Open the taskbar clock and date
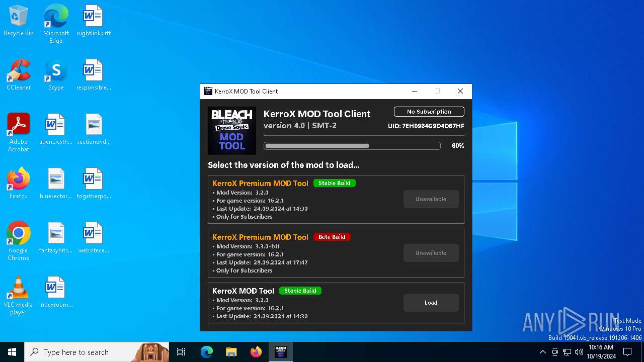Image resolution: width=644 pixels, height=362 pixels. (x=601, y=352)
